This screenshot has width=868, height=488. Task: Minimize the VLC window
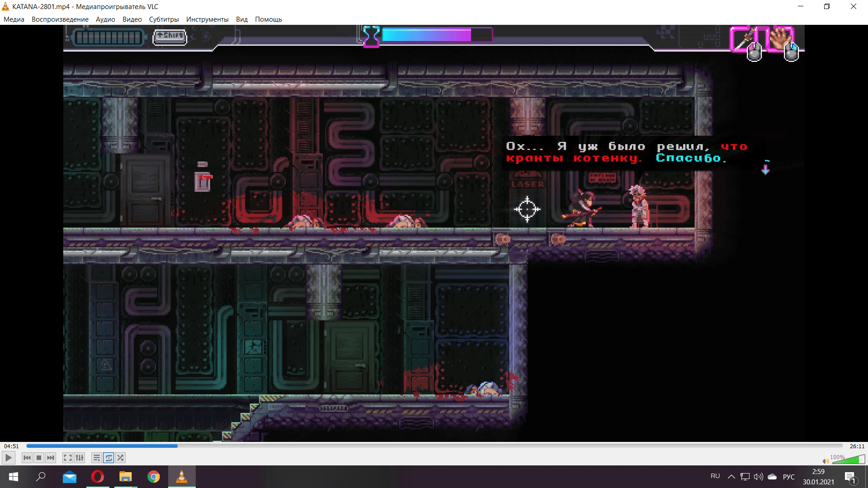click(801, 6)
